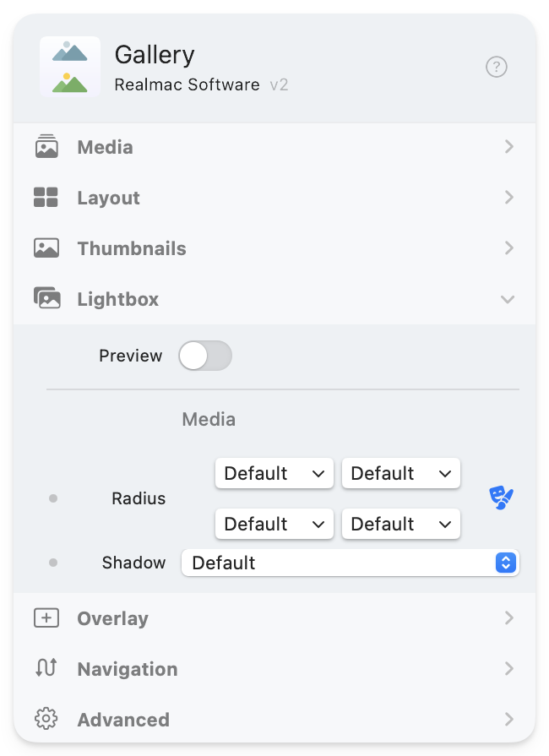Toggle the dot beside Radius
Viewport: 549px width, 756px height.
click(53, 498)
